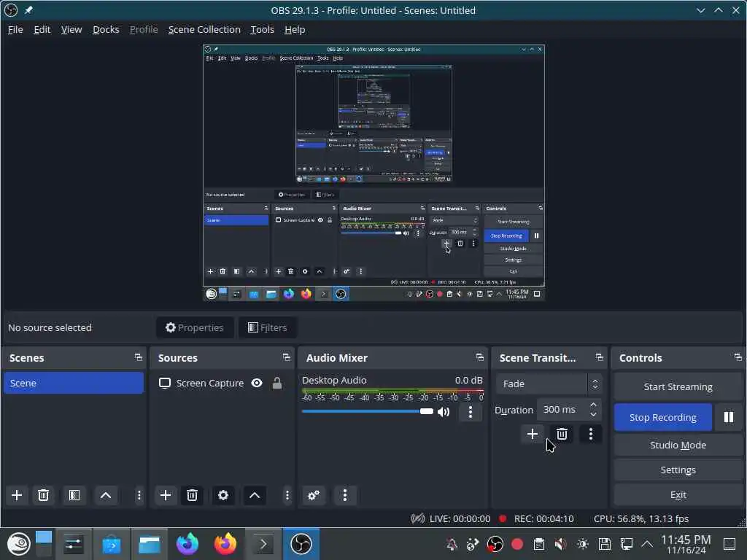The height and width of the screenshot is (560, 747).
Task: Add a new scene with plus icon
Action: pyautogui.click(x=17, y=495)
